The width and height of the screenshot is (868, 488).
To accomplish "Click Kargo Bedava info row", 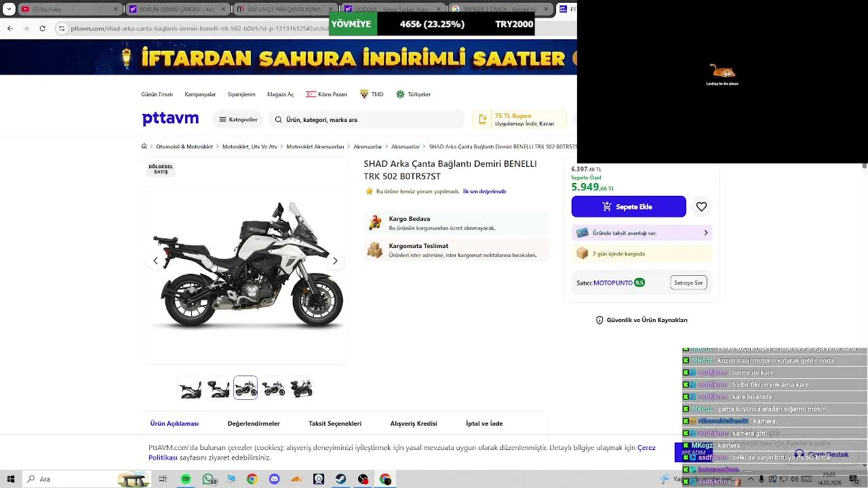I will tap(456, 223).
